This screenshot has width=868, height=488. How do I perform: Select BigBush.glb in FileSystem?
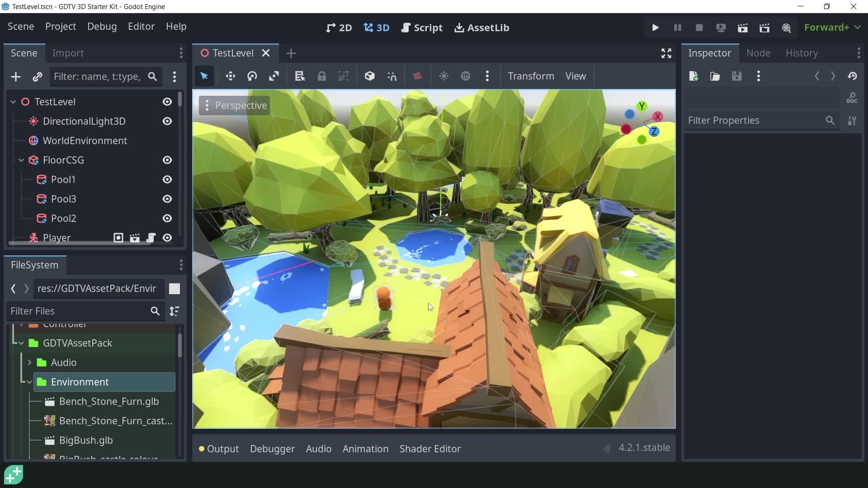(x=86, y=440)
